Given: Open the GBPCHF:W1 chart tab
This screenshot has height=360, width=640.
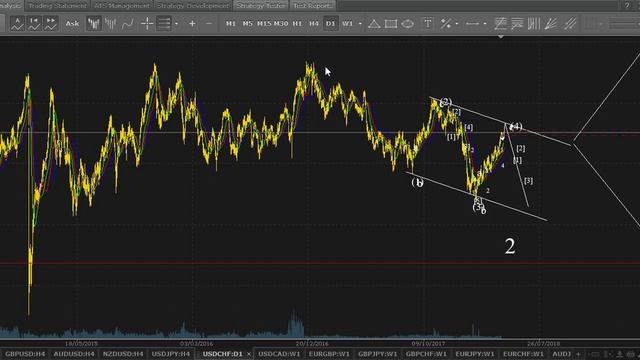Looking at the screenshot, I should coord(426,354).
